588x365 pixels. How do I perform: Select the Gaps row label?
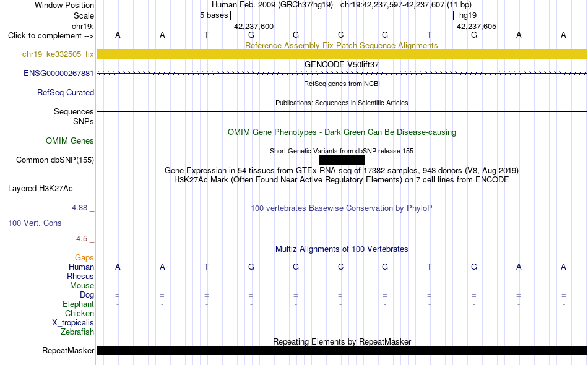coord(84,257)
